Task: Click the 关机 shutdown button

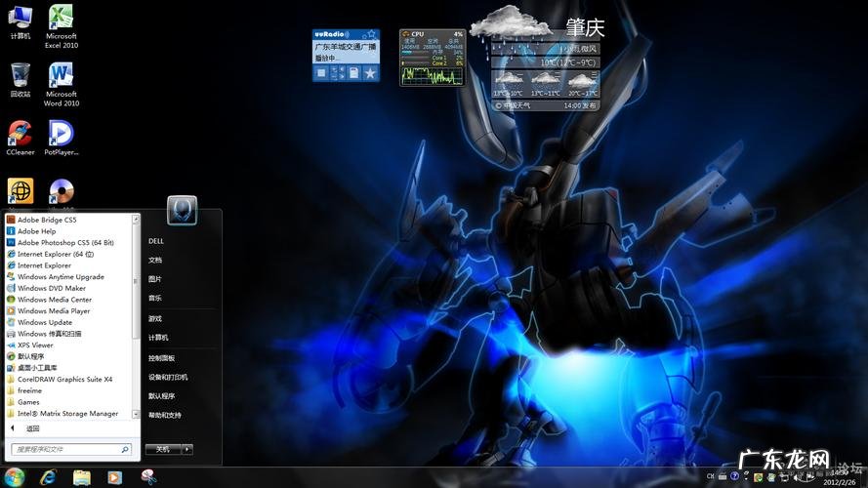Action: tap(163, 449)
